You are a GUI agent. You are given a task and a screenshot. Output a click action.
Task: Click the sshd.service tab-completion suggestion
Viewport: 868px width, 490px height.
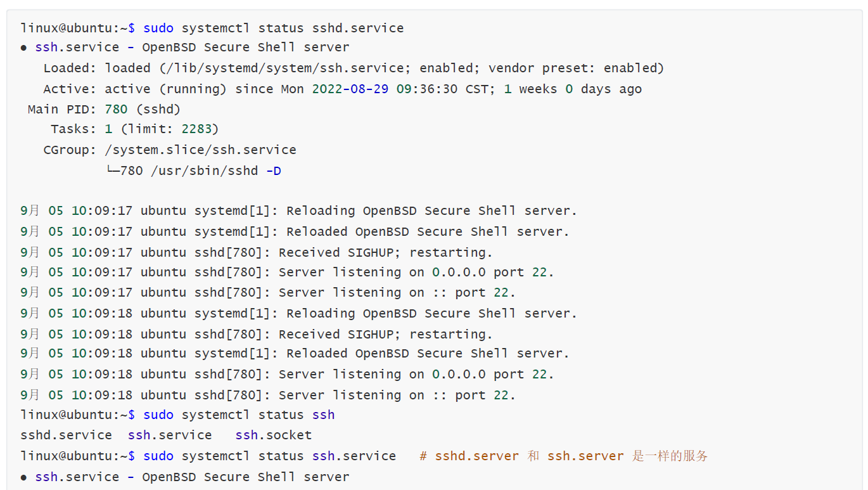(x=66, y=435)
